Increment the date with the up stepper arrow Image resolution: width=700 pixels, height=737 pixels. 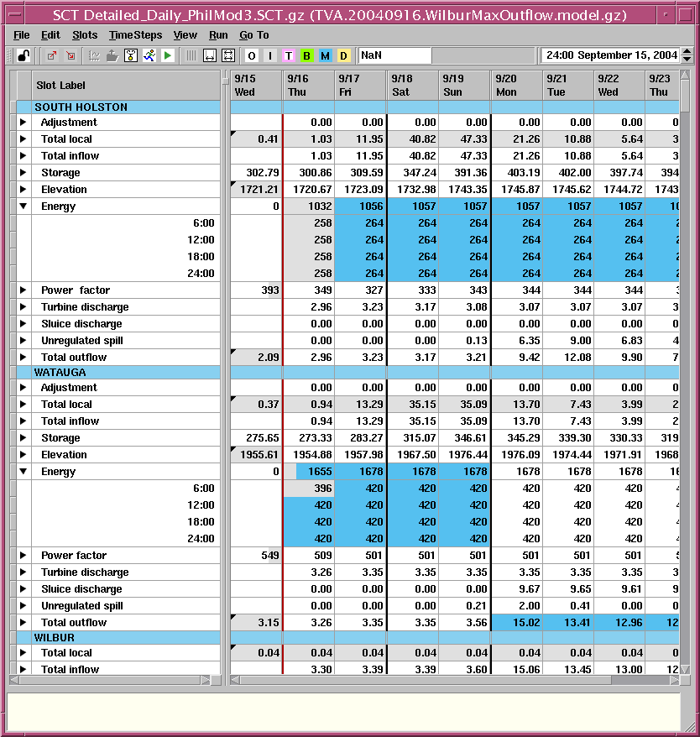[x=687, y=52]
